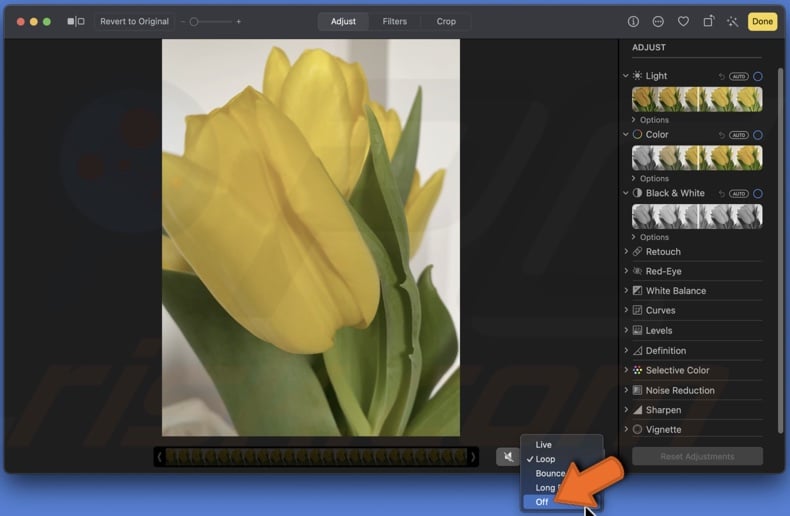Apply Auto Enhance magic wand
This screenshot has width=790, height=516.
coord(733,21)
